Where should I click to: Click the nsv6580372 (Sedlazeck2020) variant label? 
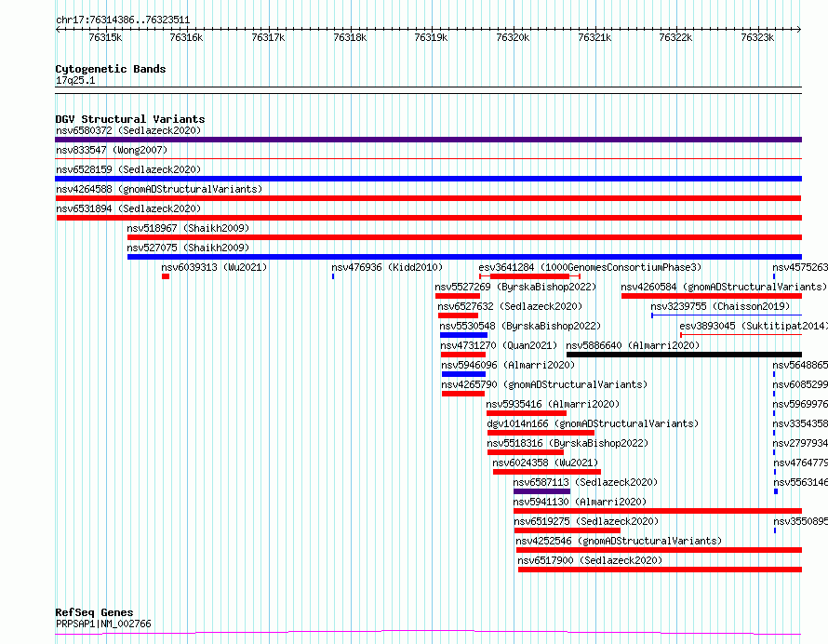[x=128, y=130]
